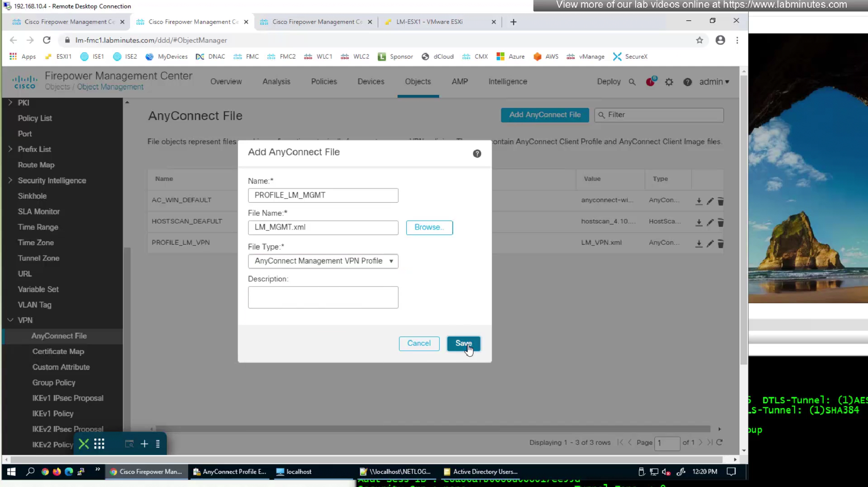Delete the PROFILE_LM_VPN entry with trash icon
Viewport: 868px width, 487px height.
pos(721,244)
